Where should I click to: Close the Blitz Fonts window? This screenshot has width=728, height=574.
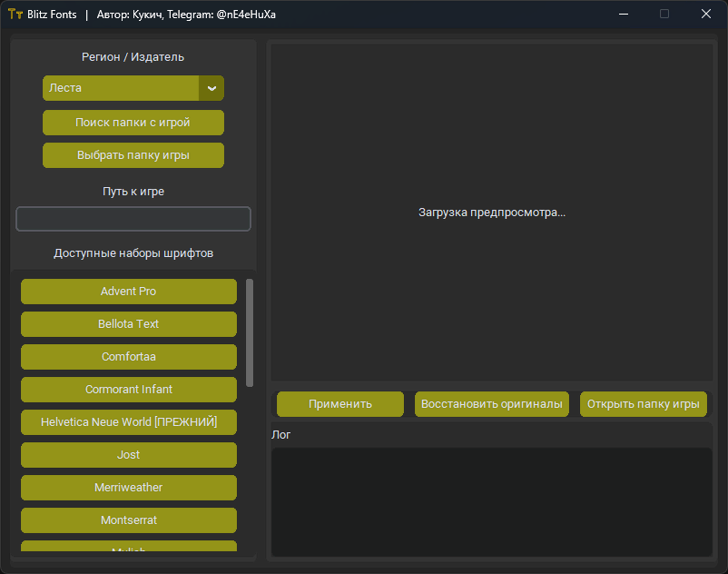[706, 15]
